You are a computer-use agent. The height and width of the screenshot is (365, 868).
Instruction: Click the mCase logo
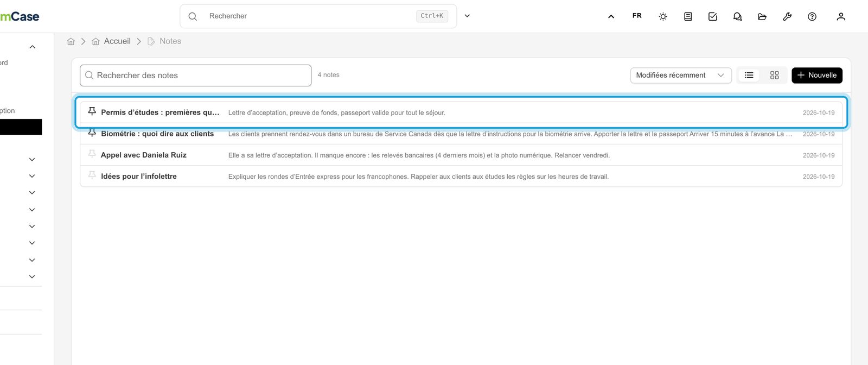click(20, 16)
